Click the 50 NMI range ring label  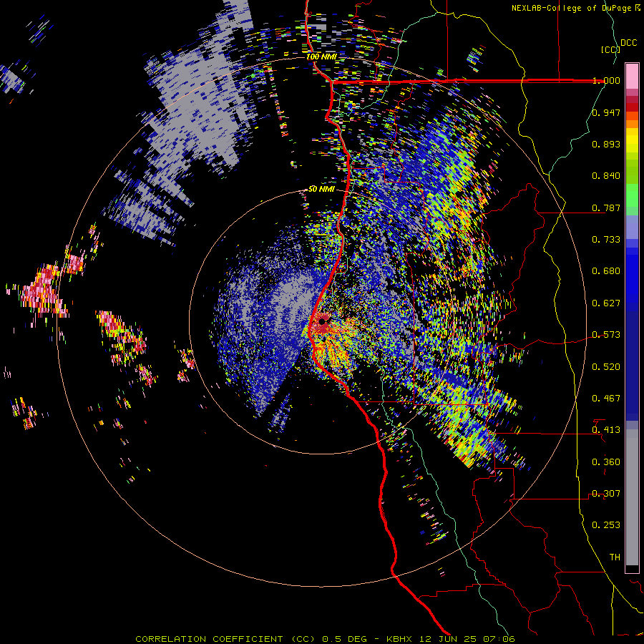pos(321,190)
